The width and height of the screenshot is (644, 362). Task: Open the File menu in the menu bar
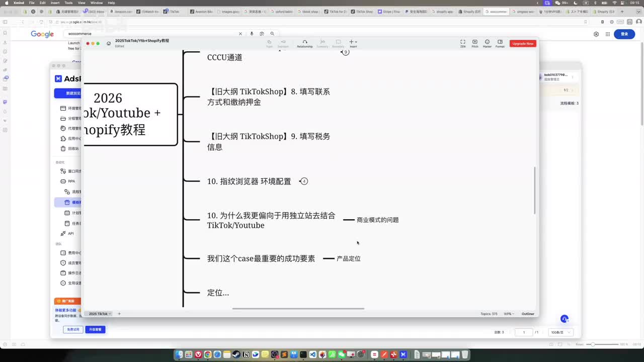32,3
